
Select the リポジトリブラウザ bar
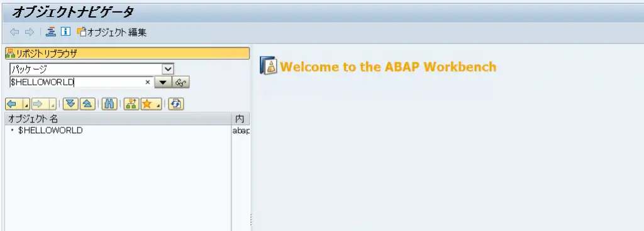pos(127,53)
